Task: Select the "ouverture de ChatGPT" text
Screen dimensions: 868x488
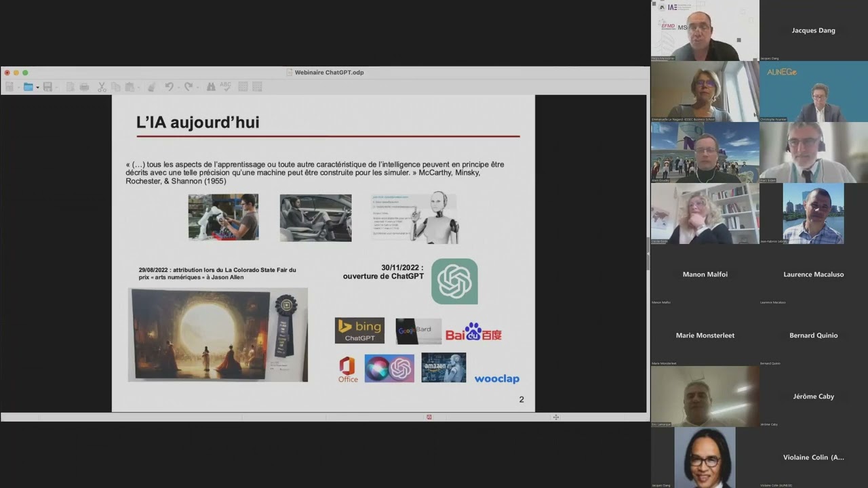Action: [x=383, y=276]
